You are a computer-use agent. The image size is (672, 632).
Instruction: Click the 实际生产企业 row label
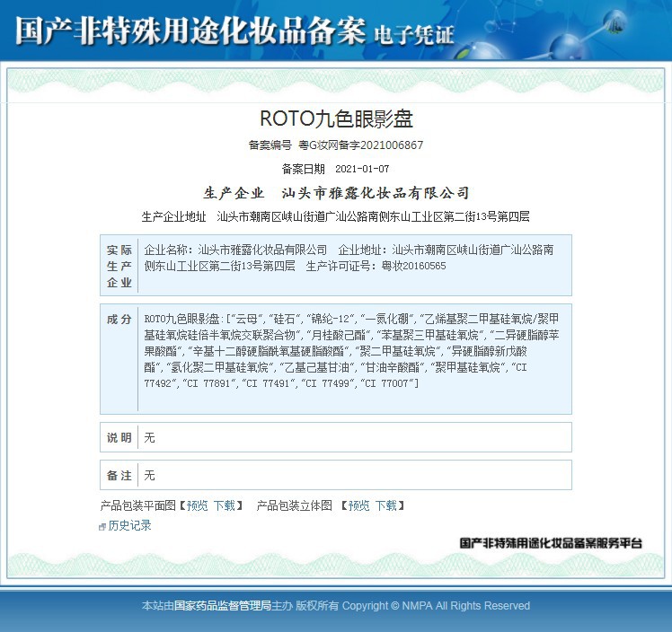119,266
